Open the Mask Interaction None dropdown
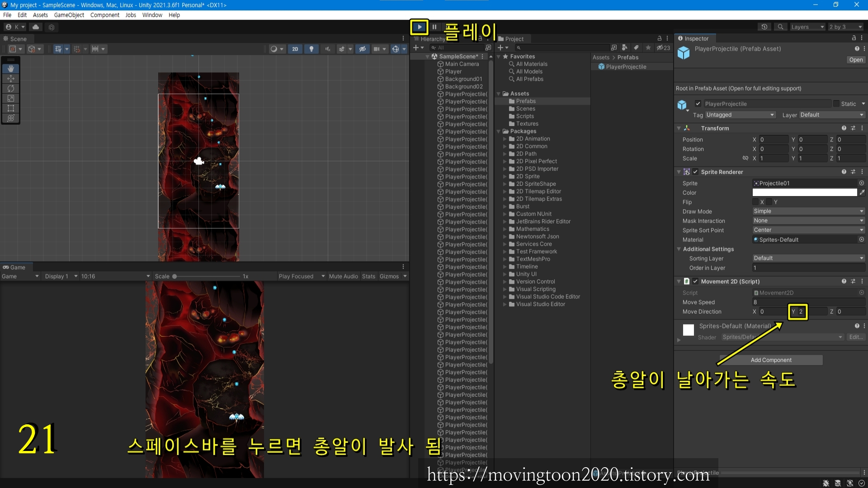Screen dimensions: 868x488 (x=809, y=221)
